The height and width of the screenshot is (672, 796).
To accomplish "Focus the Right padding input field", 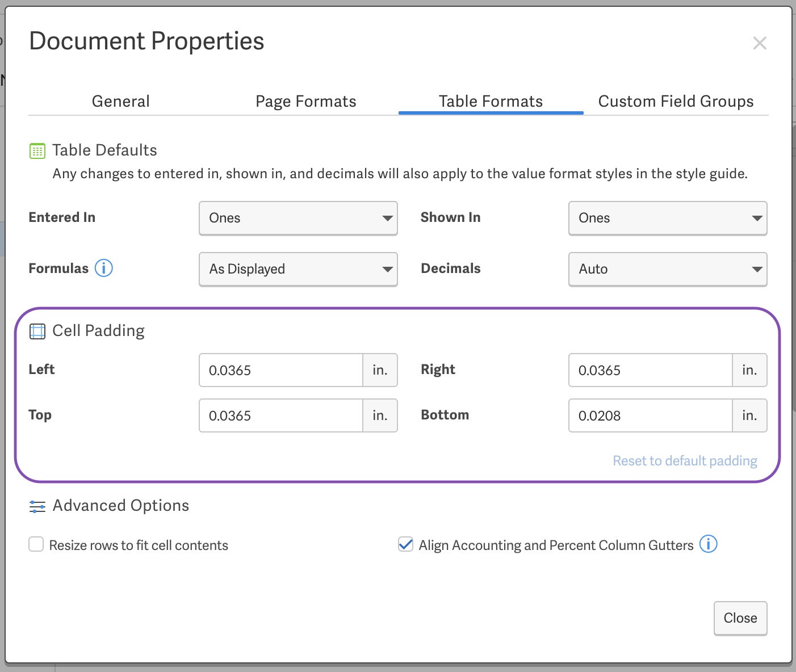I will (x=651, y=370).
